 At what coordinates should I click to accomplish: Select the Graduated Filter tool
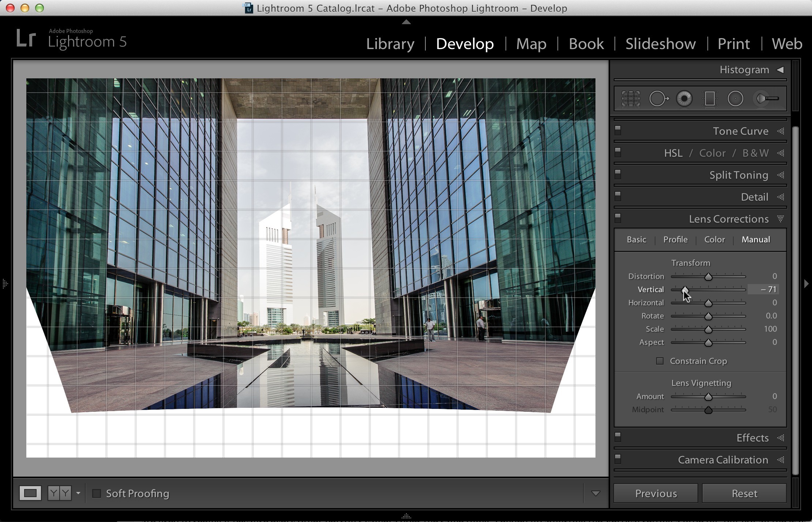point(710,98)
